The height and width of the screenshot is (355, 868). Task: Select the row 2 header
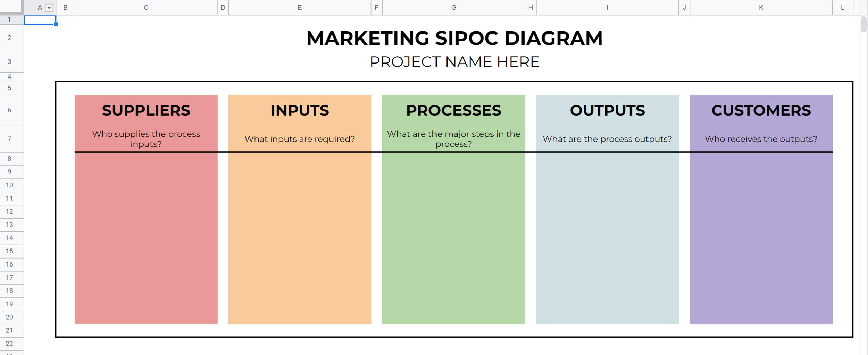tap(9, 37)
